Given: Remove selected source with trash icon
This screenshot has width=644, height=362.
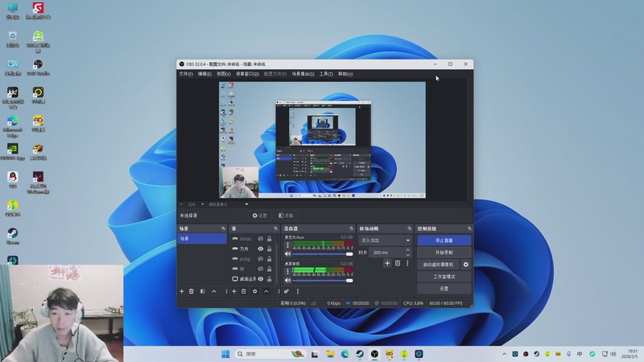Looking at the screenshot, I should tap(244, 291).
